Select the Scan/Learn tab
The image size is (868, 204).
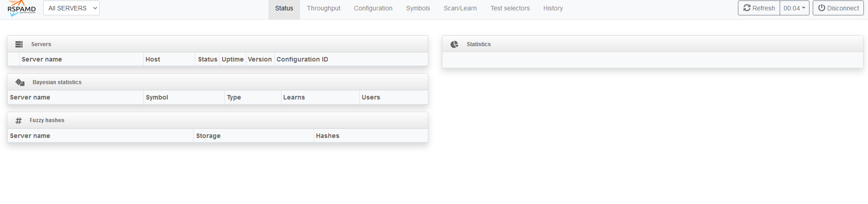[460, 8]
